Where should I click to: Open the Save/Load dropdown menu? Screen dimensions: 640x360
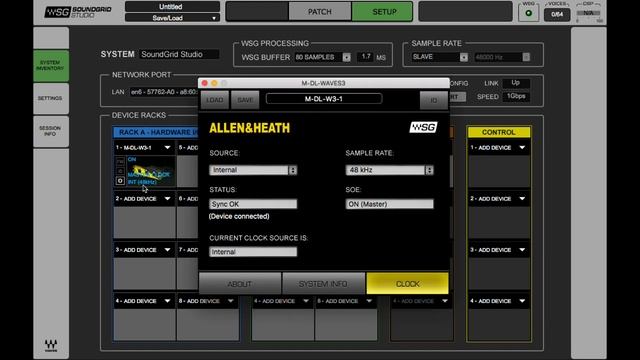click(172, 18)
